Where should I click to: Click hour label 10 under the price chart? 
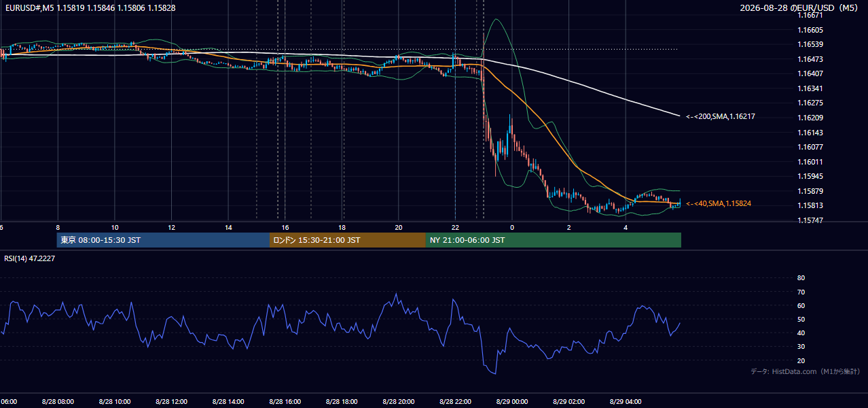pos(115,227)
